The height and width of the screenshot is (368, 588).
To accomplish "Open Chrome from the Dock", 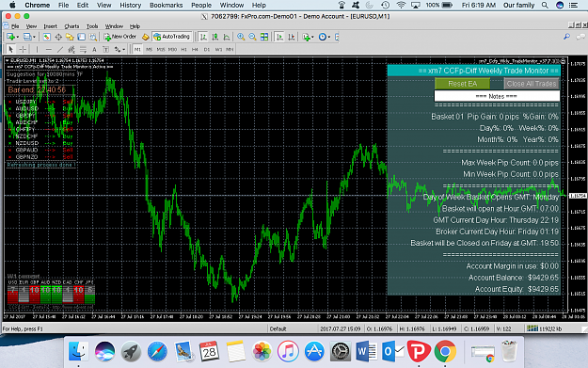I will pos(445,351).
